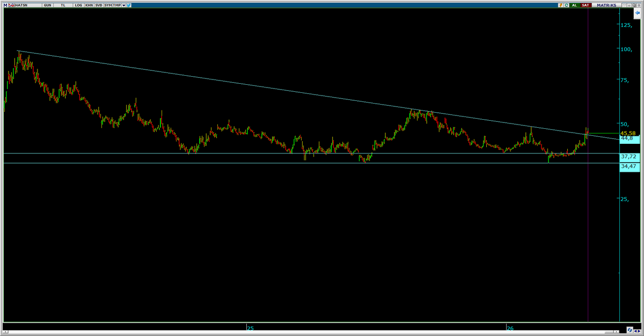This screenshot has height=336, width=644.
Task: Click the tile windows icon in title bar
Action: pyautogui.click(x=634, y=5)
